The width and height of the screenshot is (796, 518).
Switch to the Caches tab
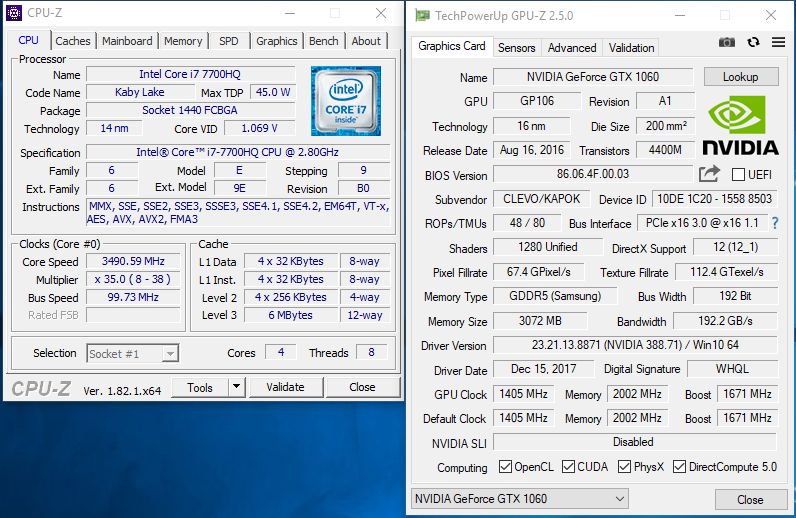click(x=73, y=41)
